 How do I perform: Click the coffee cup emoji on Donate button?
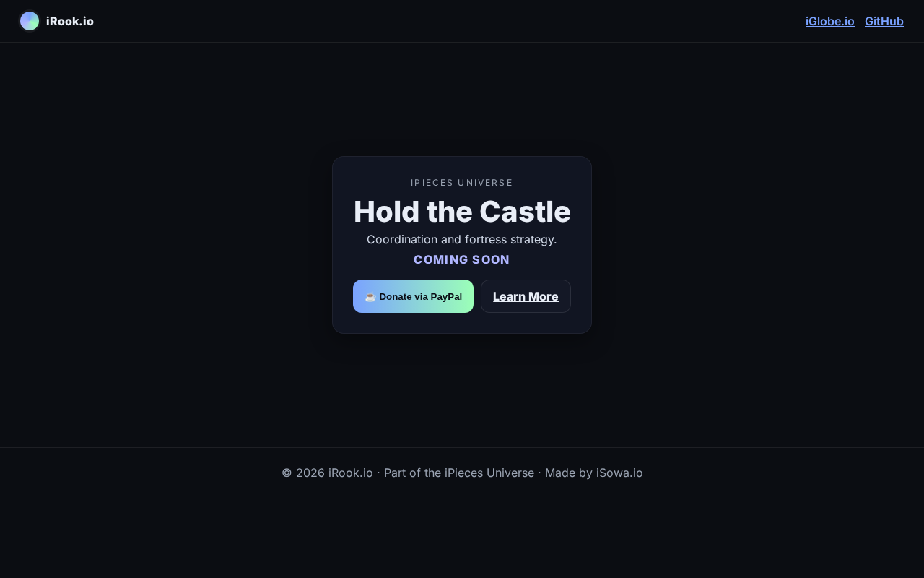(370, 296)
